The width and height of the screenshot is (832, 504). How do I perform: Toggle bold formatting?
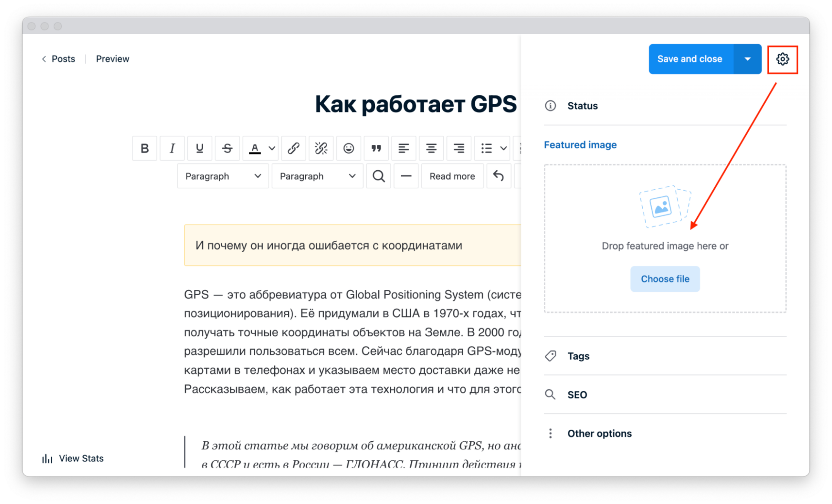pyautogui.click(x=144, y=148)
